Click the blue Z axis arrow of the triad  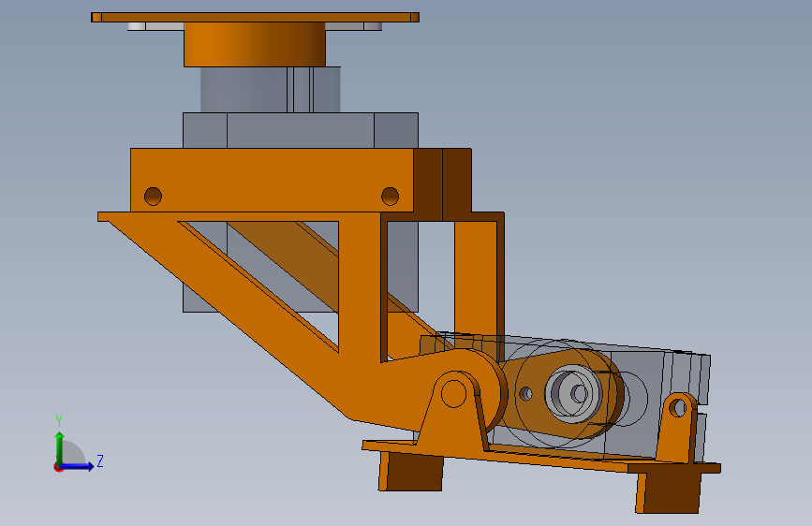(x=78, y=466)
